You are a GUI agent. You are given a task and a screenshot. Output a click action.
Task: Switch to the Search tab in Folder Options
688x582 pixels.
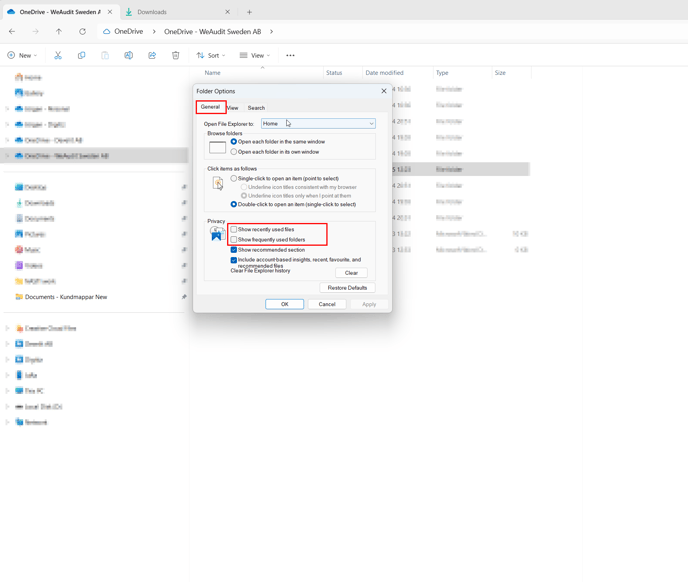click(256, 108)
